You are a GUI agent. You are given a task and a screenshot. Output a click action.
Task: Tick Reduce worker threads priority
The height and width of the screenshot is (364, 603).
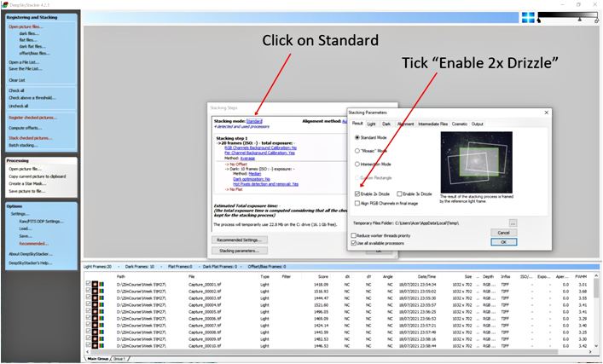click(353, 235)
